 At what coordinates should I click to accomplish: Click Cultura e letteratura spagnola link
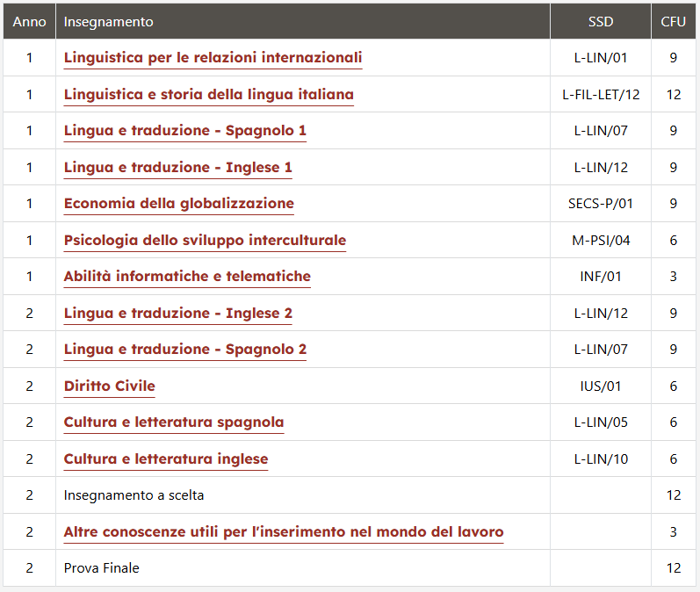click(174, 422)
